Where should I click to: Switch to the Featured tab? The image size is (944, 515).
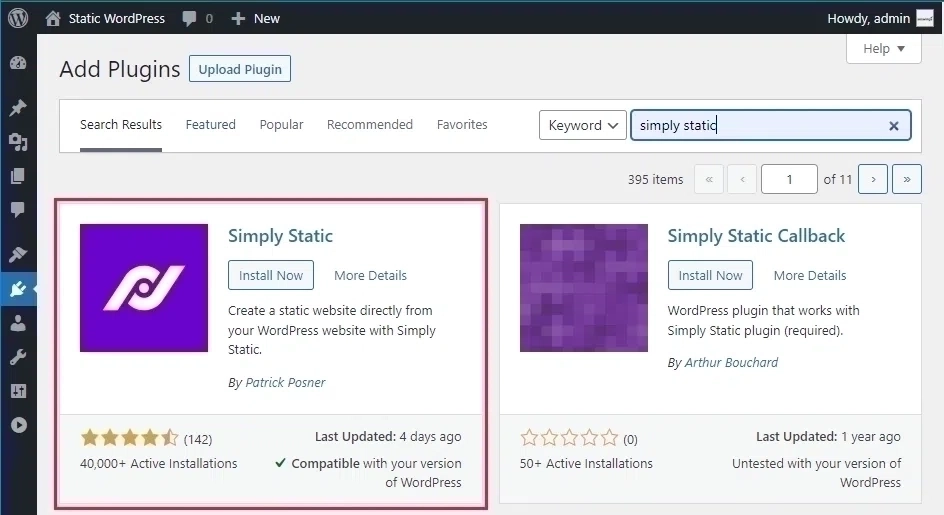(x=211, y=125)
